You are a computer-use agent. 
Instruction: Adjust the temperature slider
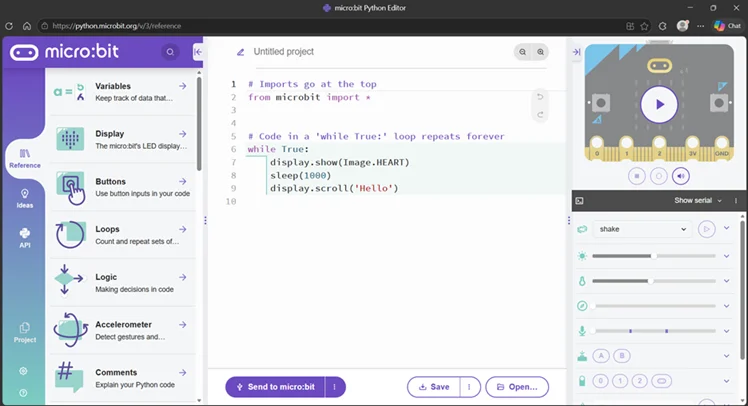(x=654, y=281)
